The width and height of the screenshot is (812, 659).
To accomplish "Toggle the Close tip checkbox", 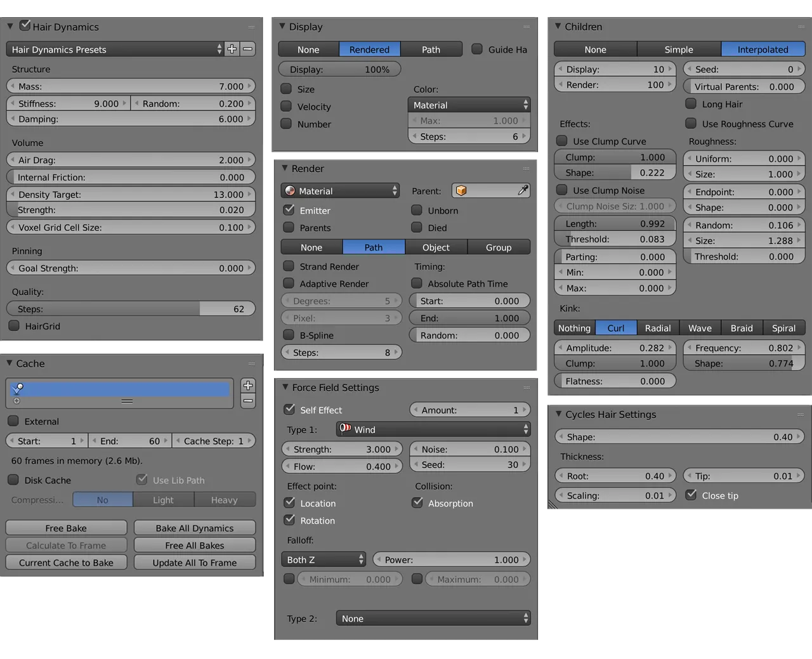I will coord(691,495).
